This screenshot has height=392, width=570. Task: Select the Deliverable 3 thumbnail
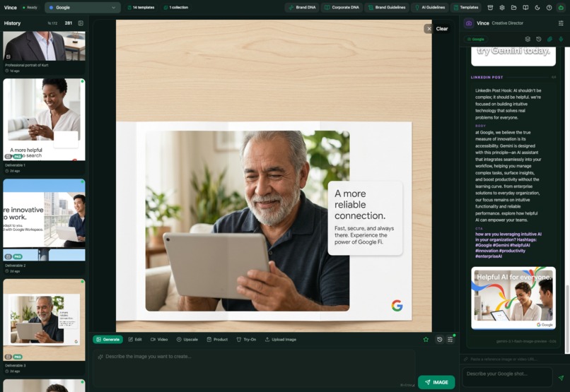point(44,320)
